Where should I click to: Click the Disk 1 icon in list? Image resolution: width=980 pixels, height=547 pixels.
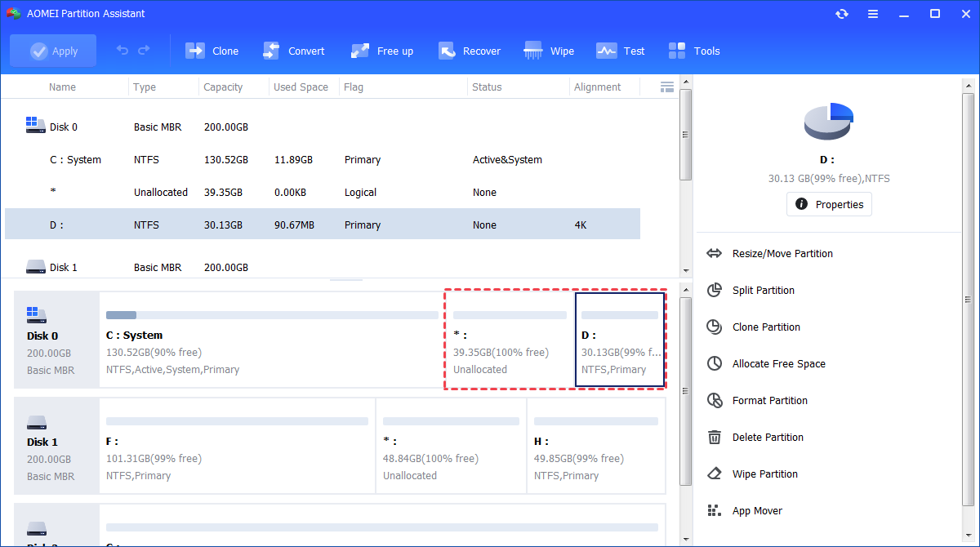(x=35, y=266)
